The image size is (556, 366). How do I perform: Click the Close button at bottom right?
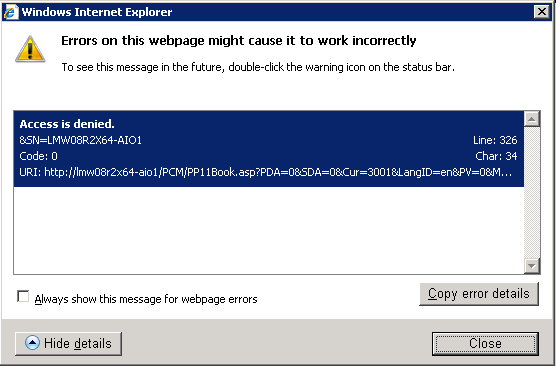tap(485, 344)
